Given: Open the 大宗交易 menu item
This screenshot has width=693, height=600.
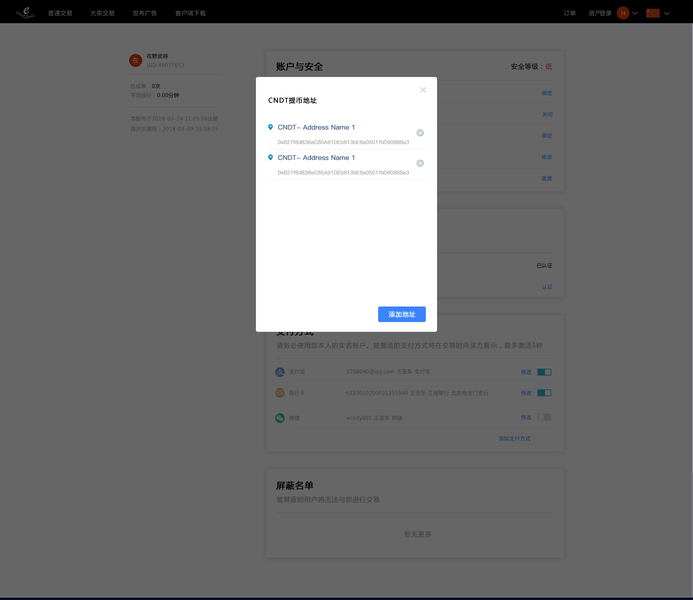Looking at the screenshot, I should coord(102,13).
